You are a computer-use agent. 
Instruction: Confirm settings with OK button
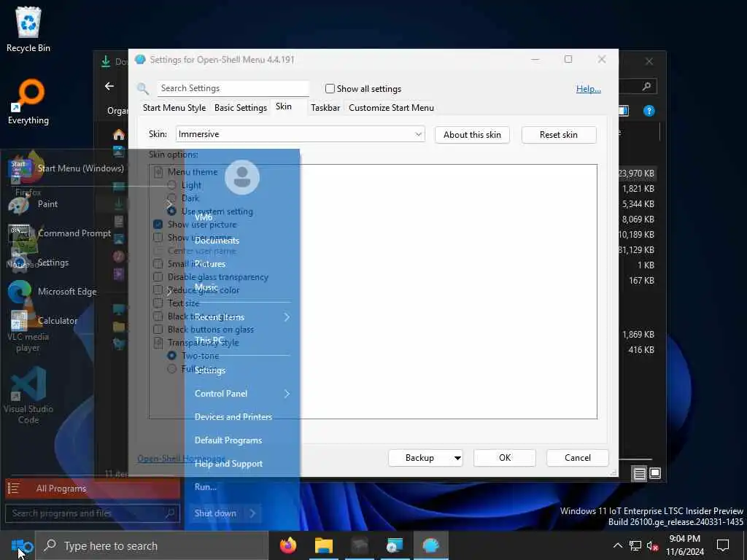click(505, 458)
